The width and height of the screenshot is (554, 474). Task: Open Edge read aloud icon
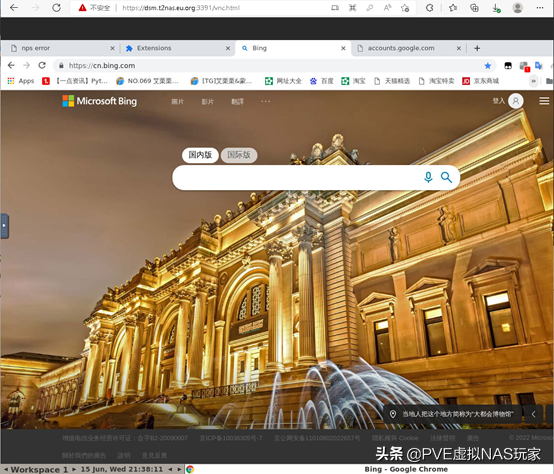point(387,7)
